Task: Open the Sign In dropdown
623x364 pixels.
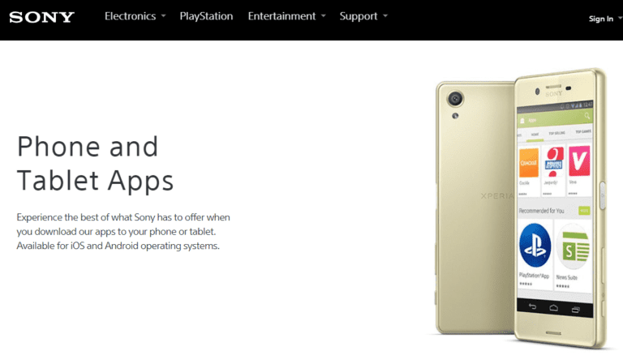Action: [604, 19]
